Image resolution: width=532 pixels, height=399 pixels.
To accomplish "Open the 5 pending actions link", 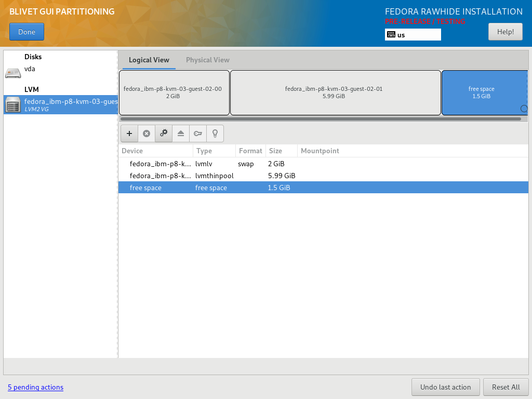I will pyautogui.click(x=36, y=387).
